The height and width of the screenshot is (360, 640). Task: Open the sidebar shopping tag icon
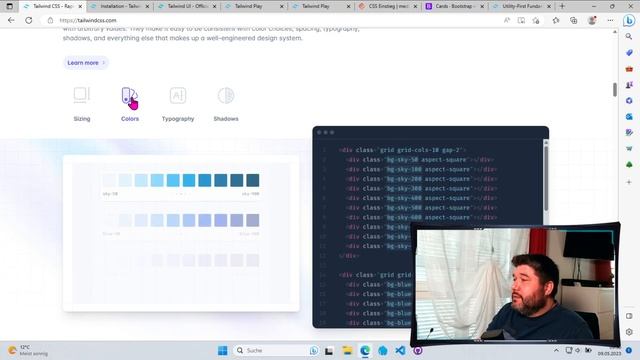click(629, 53)
